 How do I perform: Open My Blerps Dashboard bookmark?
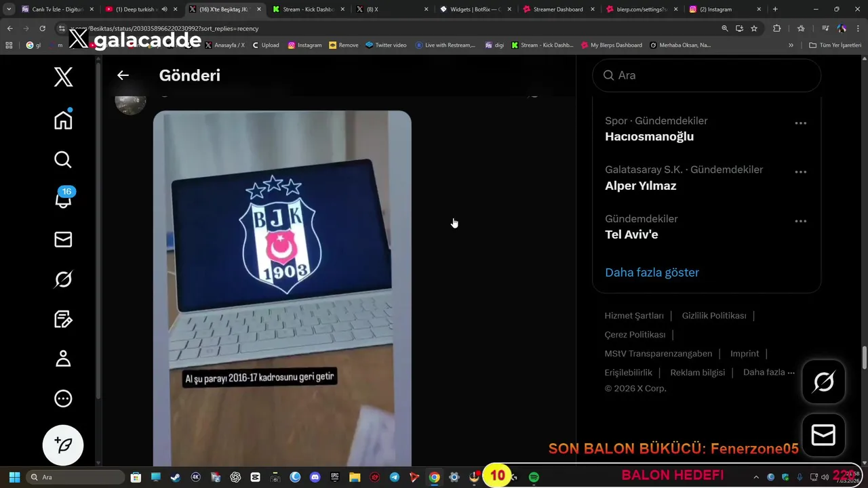click(612, 45)
